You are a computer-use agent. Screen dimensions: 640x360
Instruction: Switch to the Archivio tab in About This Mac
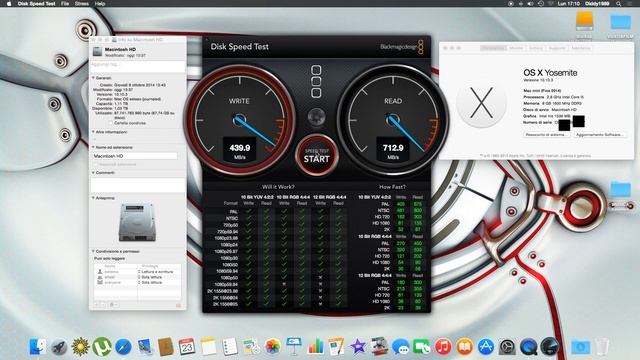point(536,48)
